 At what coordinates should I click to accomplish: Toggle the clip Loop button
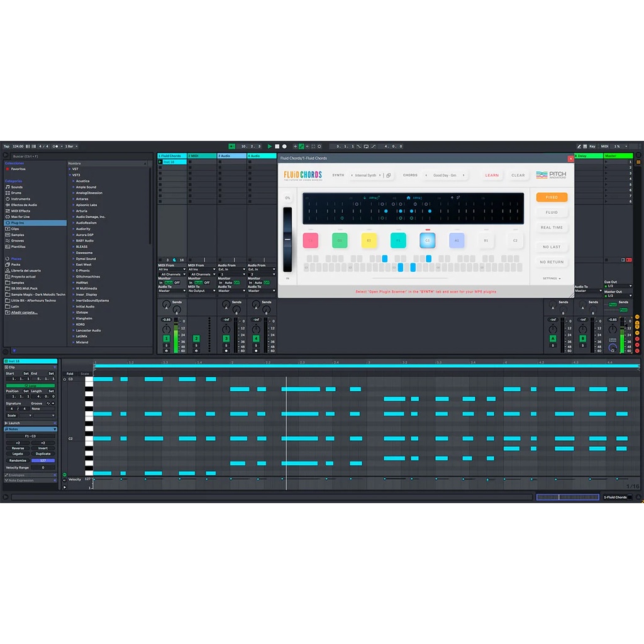click(30, 386)
